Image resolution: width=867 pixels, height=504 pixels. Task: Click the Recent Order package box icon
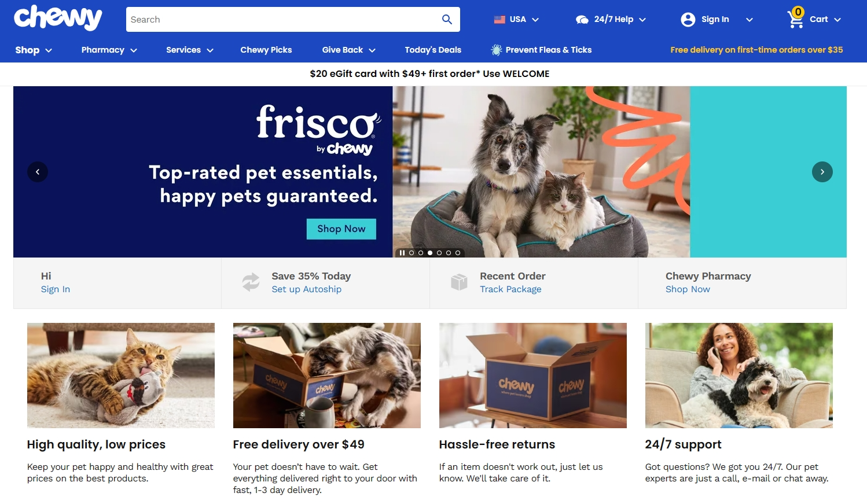[x=459, y=282]
